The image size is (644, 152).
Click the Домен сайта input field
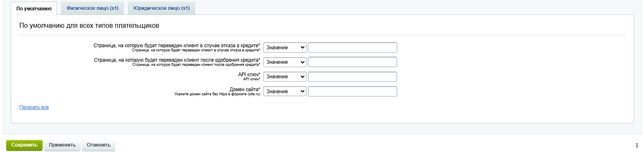click(353, 92)
